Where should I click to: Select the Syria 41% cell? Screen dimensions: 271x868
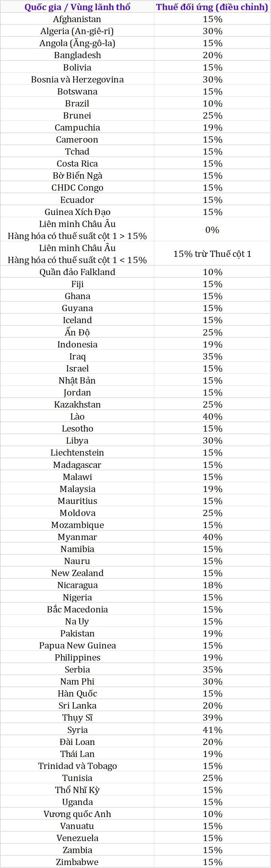(x=212, y=730)
